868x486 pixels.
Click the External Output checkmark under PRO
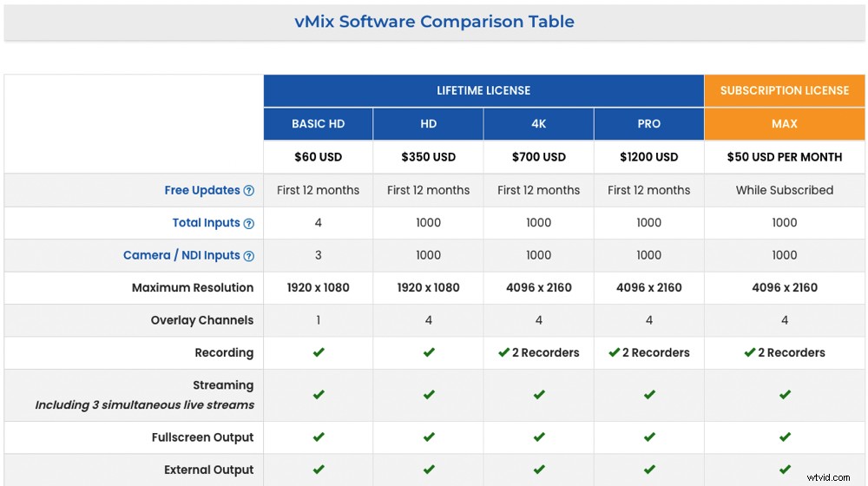pos(649,470)
